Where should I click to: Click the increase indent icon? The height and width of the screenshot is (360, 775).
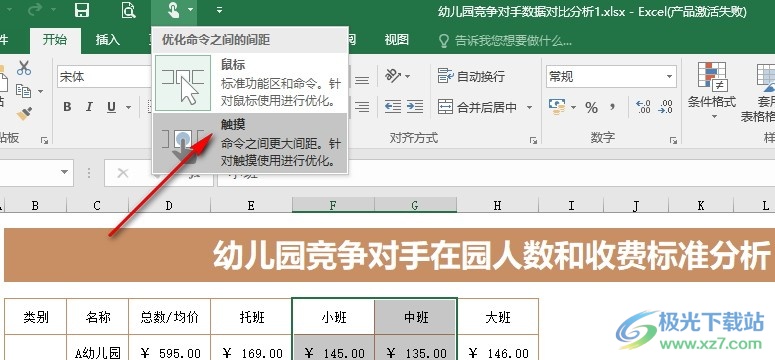pyautogui.click(x=415, y=107)
